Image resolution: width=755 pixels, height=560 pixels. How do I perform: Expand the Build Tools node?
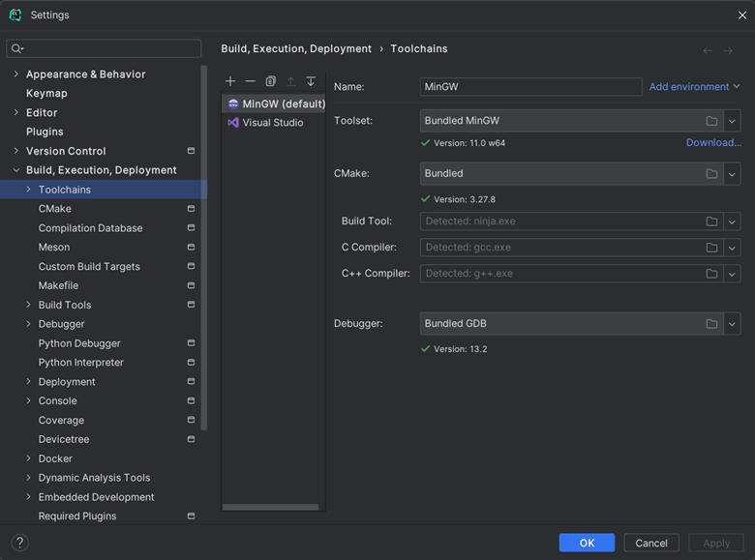[28, 305]
